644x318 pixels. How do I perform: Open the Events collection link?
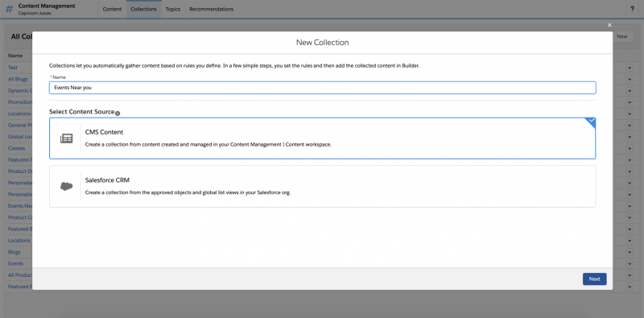coord(15,263)
